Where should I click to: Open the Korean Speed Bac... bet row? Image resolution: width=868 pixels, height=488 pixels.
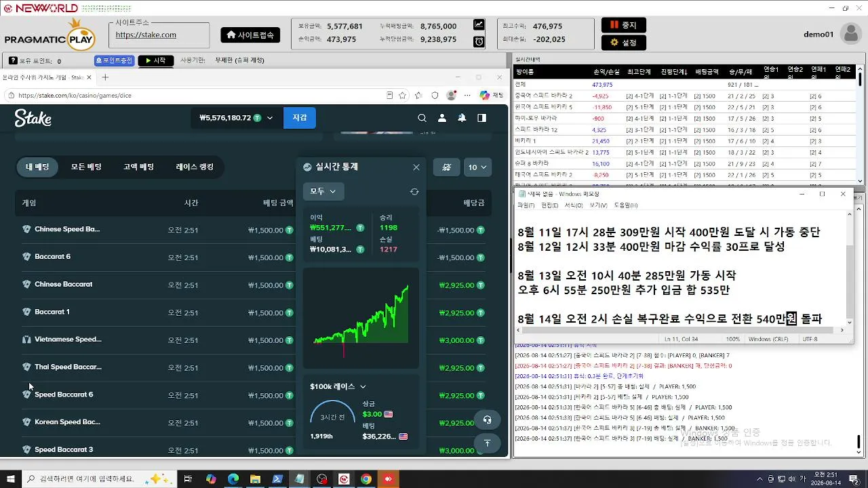tap(254, 422)
